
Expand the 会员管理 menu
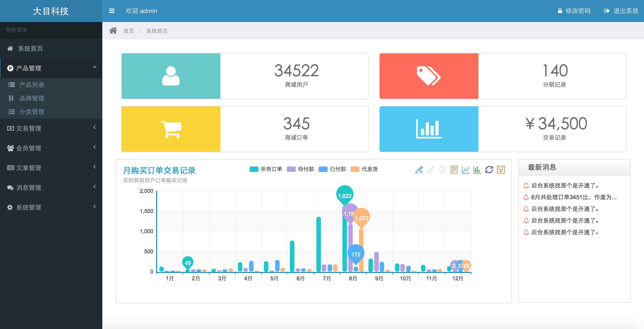(51, 148)
